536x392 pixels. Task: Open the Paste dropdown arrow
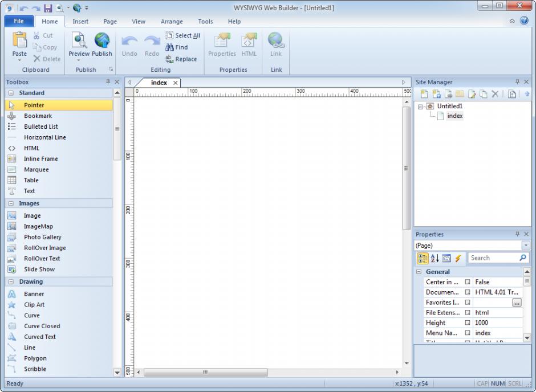[19, 60]
